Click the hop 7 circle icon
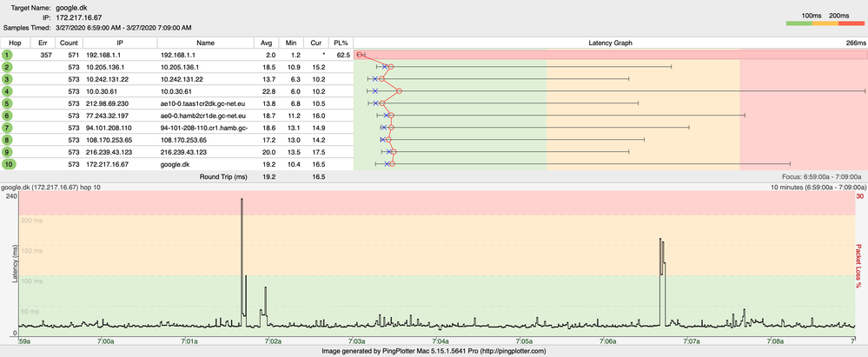 coord(8,127)
